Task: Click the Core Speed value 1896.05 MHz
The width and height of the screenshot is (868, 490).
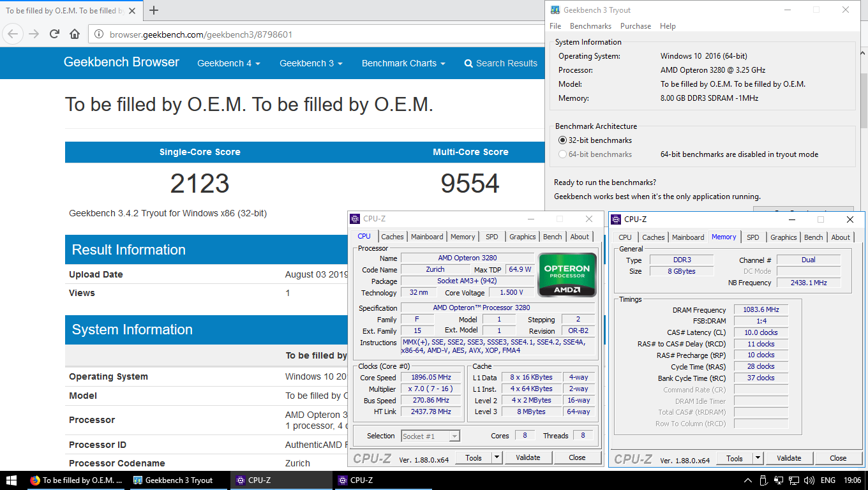Action: (431, 377)
